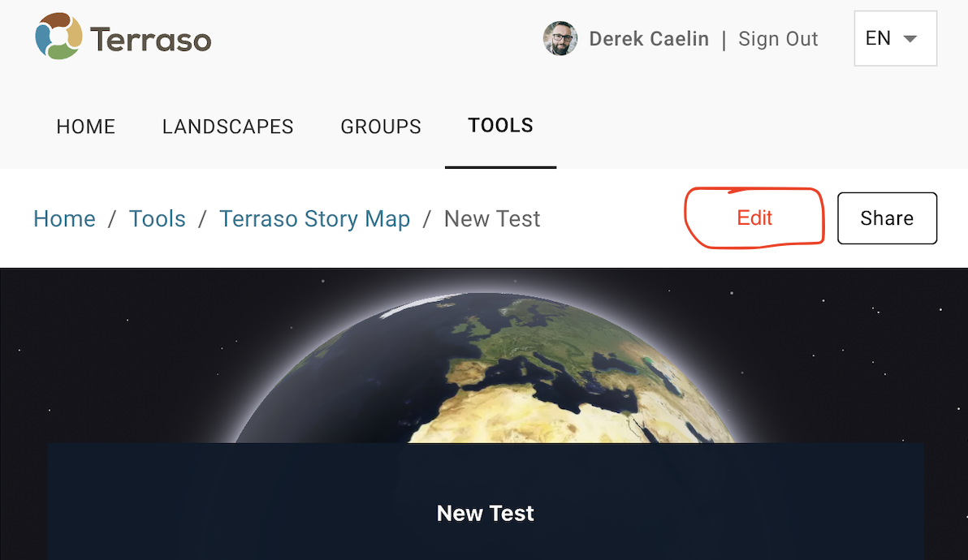
Task: Select the GROUPS navigation item
Action: point(380,127)
